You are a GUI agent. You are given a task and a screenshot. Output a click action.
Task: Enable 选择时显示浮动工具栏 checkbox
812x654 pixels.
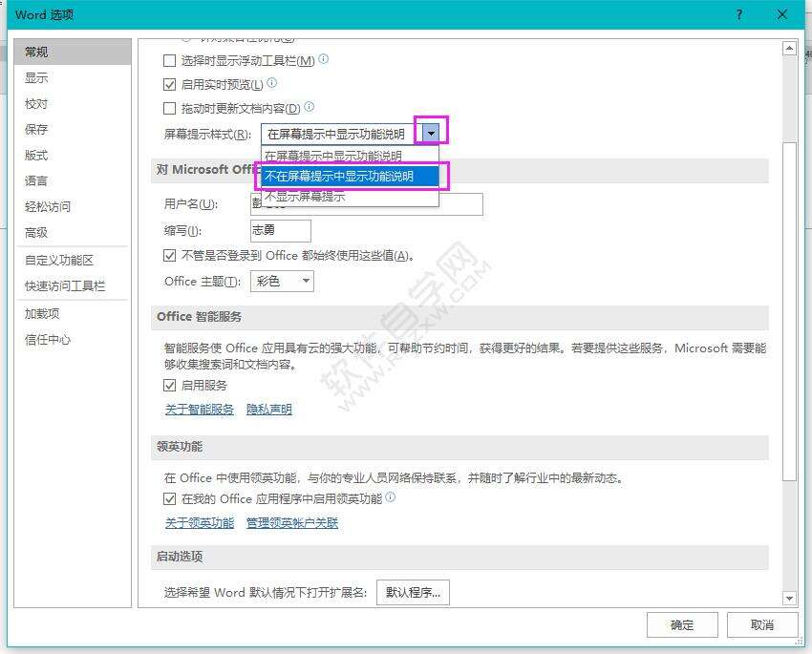pyautogui.click(x=169, y=61)
